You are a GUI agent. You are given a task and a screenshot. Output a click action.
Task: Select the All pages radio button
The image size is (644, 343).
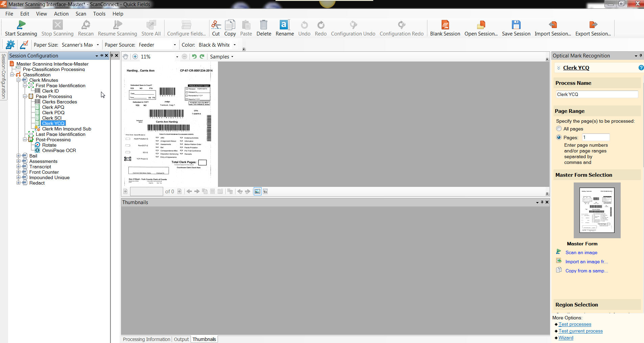(559, 129)
